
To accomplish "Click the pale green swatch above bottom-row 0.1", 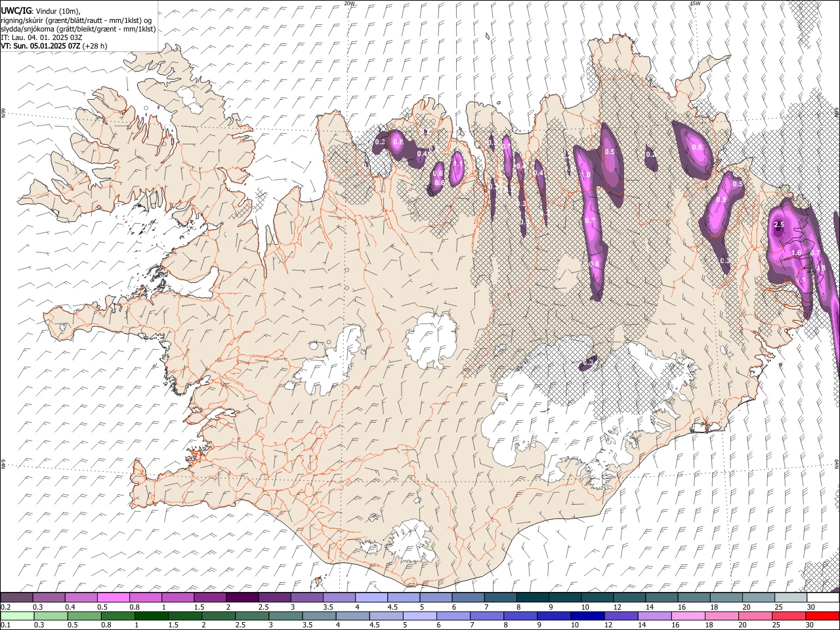I will tap(17, 616).
